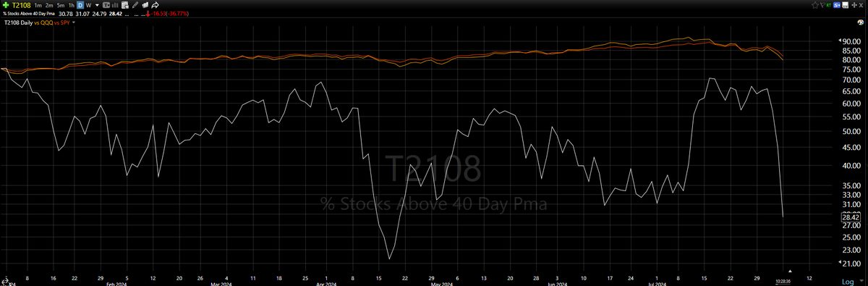Click the save layout disk icon
The width and height of the screenshot is (868, 286).
pyautogui.click(x=845, y=5)
